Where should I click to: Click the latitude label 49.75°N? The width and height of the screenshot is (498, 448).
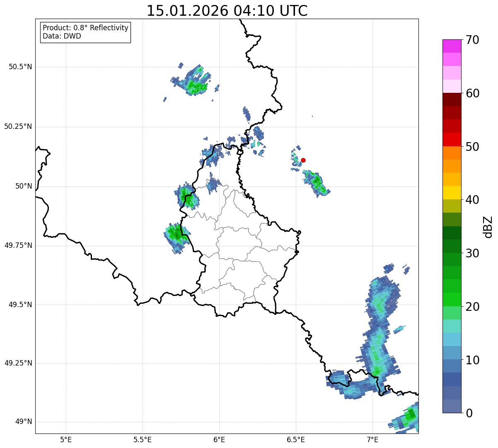pyautogui.click(x=18, y=245)
